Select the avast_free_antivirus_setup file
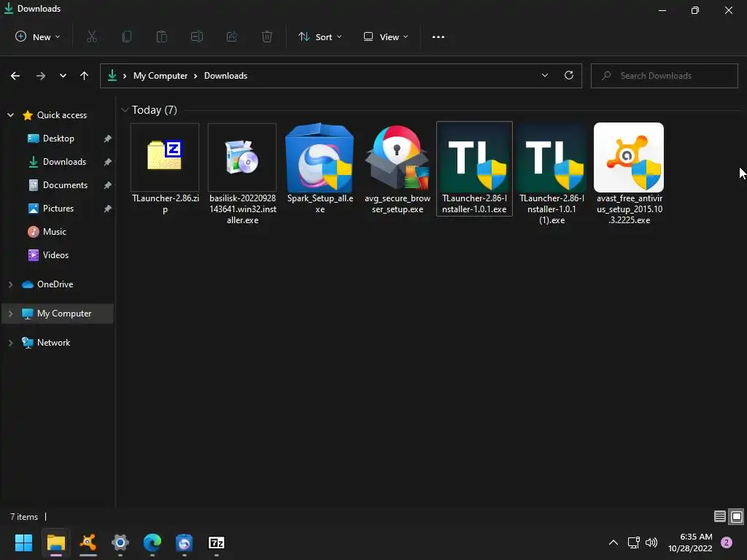Image resolution: width=747 pixels, height=560 pixels. 630,174
